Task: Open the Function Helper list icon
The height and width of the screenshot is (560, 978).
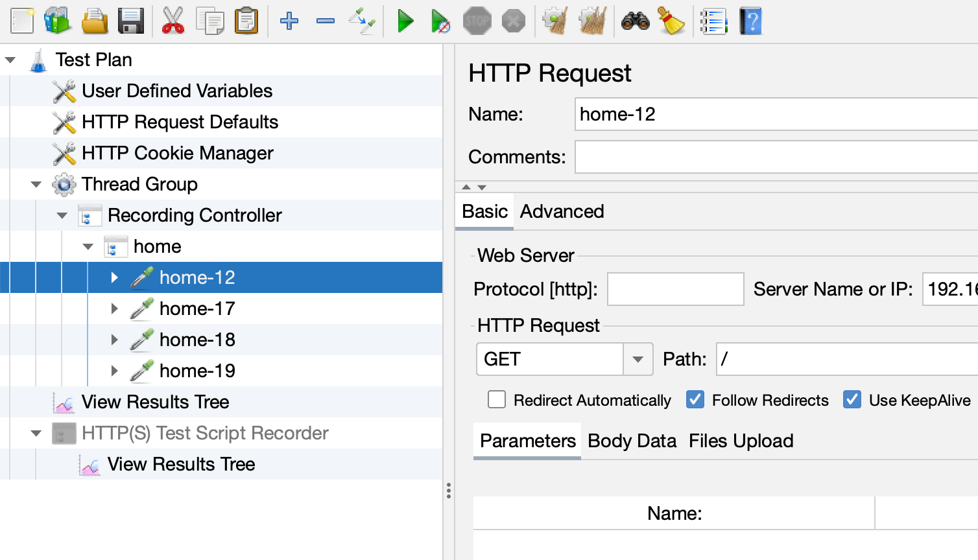Action: coord(713,21)
